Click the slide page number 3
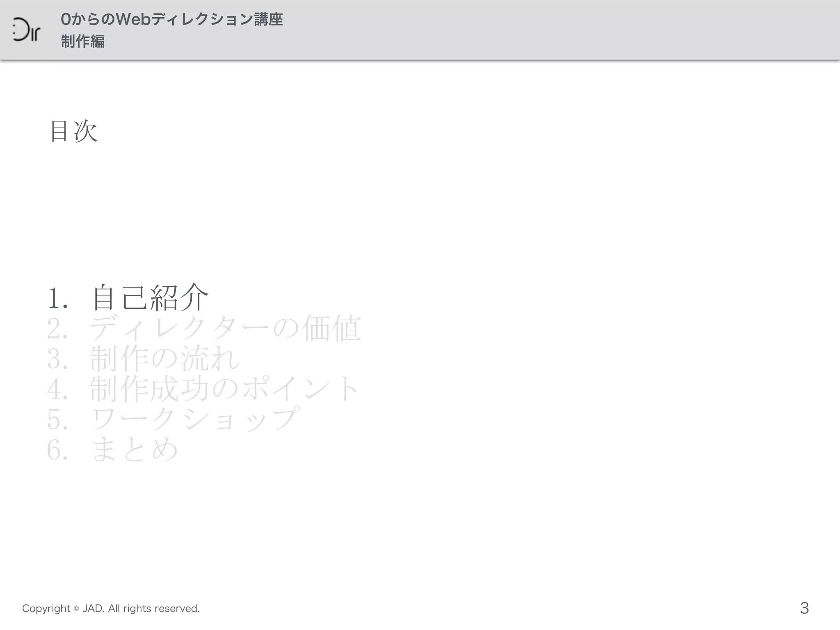The image size is (840, 630). tap(804, 608)
